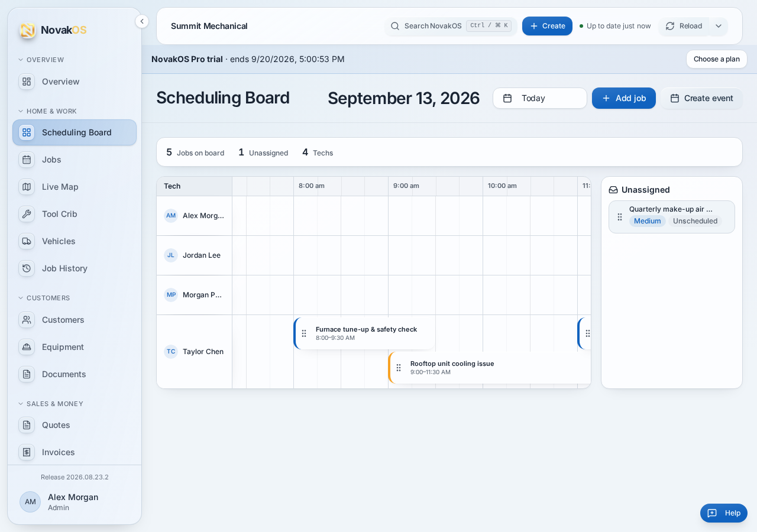This screenshot has height=532, width=757.
Task: Click the Invoices dollar icon
Action: click(27, 452)
